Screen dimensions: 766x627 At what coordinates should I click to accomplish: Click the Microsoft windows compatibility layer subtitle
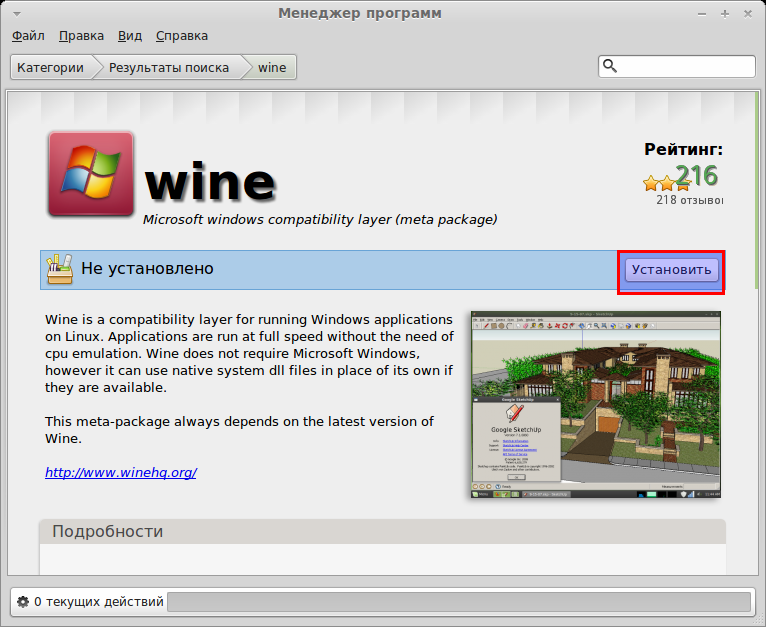(320, 219)
